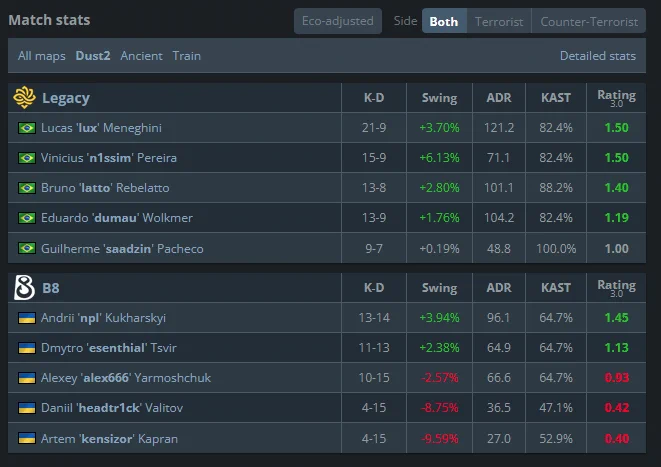Image resolution: width=661 pixels, height=467 pixels.
Task: Open Daniil 'headtr1ck' Valitov player profile
Action: pos(112,408)
